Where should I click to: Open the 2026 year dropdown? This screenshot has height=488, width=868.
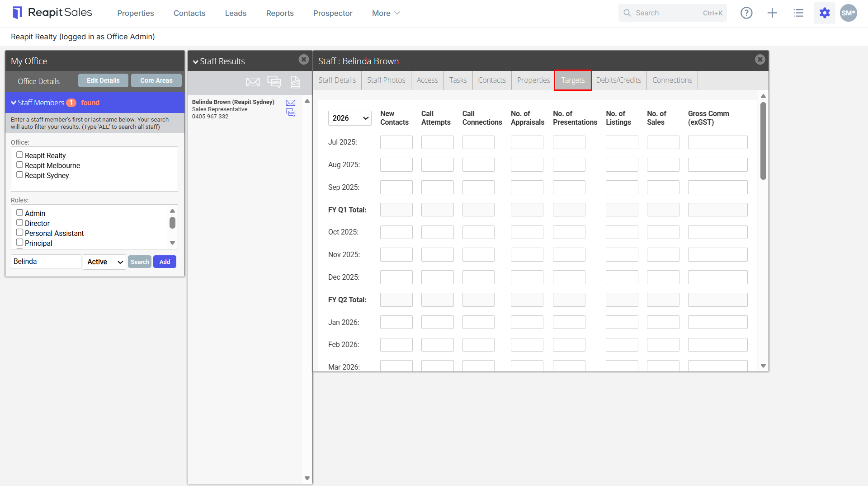point(350,118)
